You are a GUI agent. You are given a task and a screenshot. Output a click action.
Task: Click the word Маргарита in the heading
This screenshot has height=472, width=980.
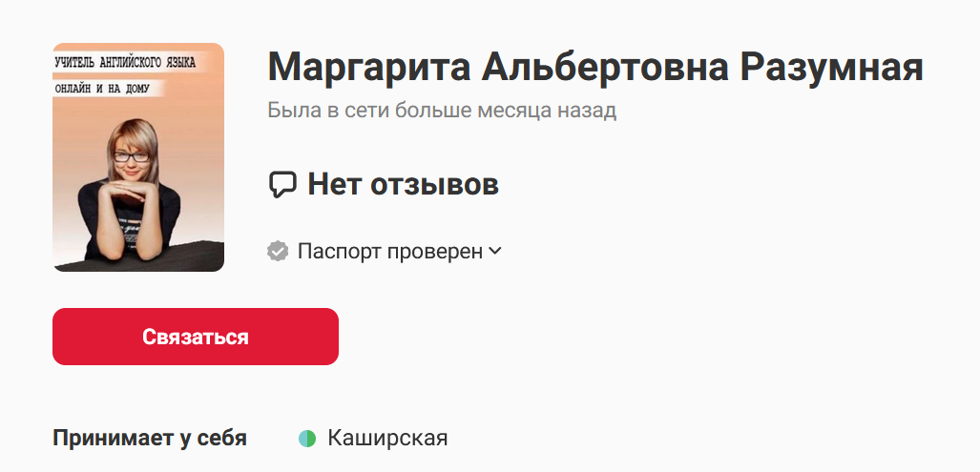[368, 66]
